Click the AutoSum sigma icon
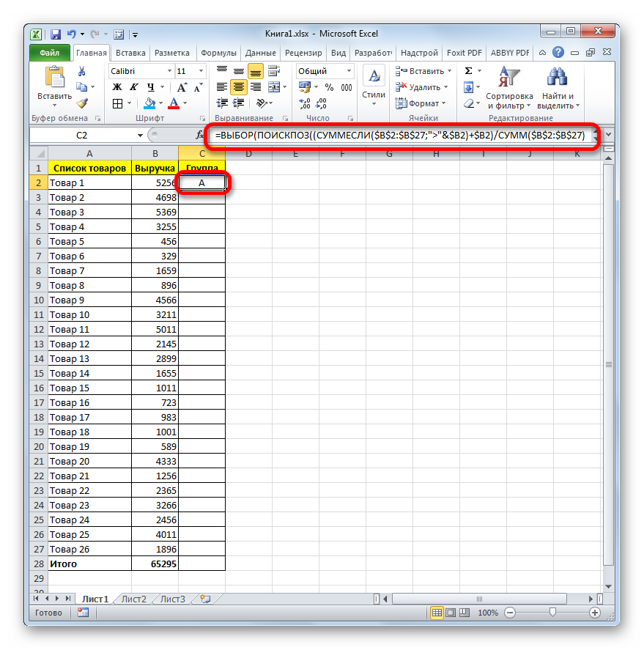644x650 pixels. tap(468, 71)
